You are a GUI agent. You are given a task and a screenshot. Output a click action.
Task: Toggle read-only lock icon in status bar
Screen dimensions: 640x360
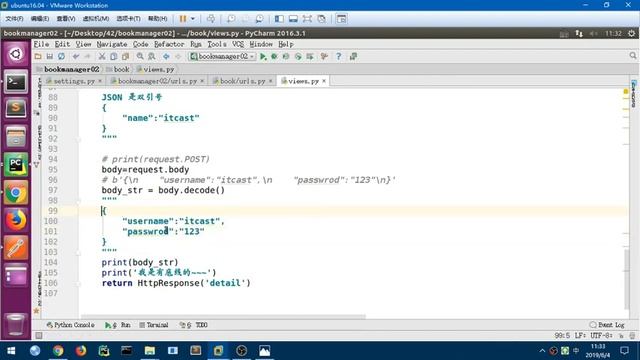[621, 336]
